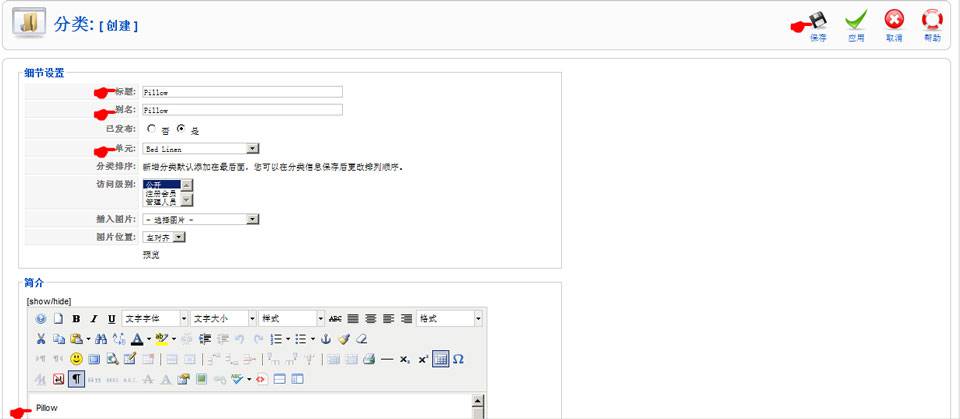Viewport: 960px width, 419px height.
Task: Click the spellcheck ABC icon
Action: point(238,379)
